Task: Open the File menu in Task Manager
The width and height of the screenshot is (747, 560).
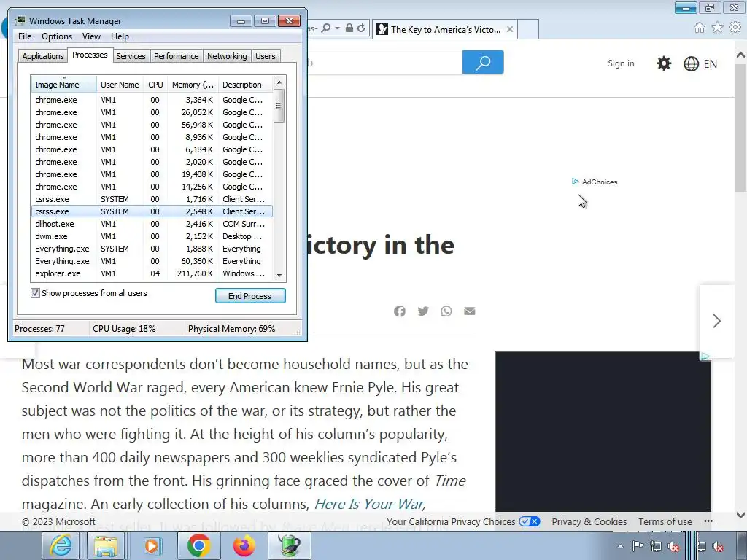Action: point(25,36)
